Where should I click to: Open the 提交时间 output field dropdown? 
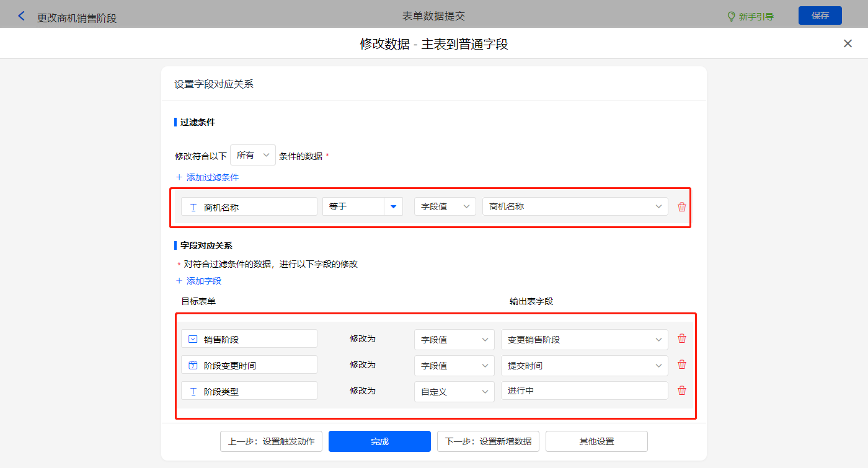584,366
